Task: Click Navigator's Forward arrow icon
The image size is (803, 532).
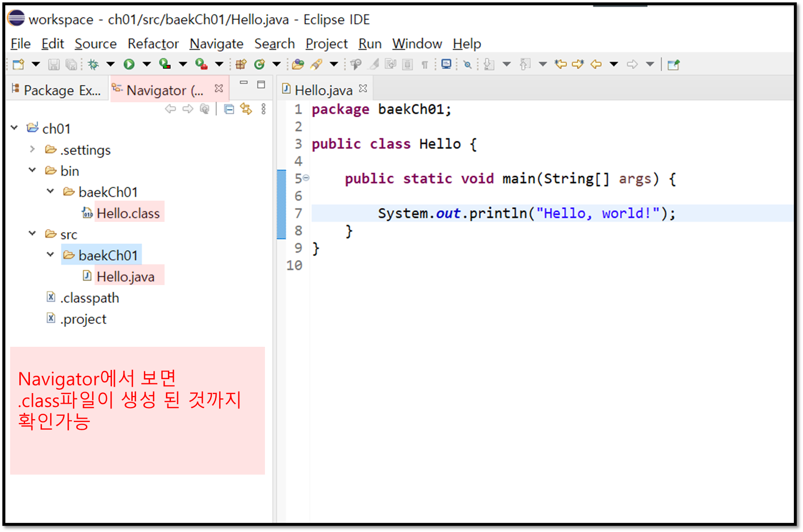Action: (x=188, y=109)
